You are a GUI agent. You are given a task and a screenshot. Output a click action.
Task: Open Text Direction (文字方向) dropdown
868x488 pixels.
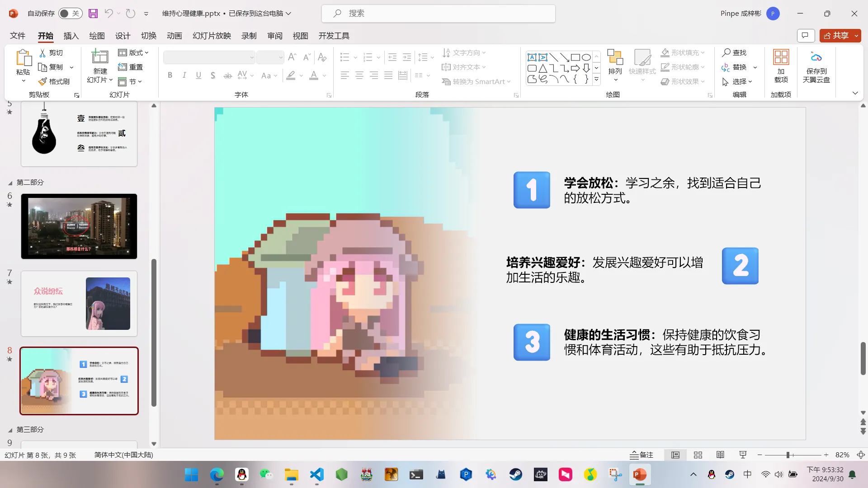pos(464,53)
